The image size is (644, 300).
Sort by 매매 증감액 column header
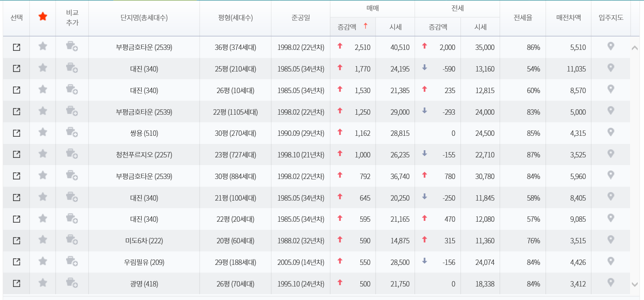pos(353,27)
